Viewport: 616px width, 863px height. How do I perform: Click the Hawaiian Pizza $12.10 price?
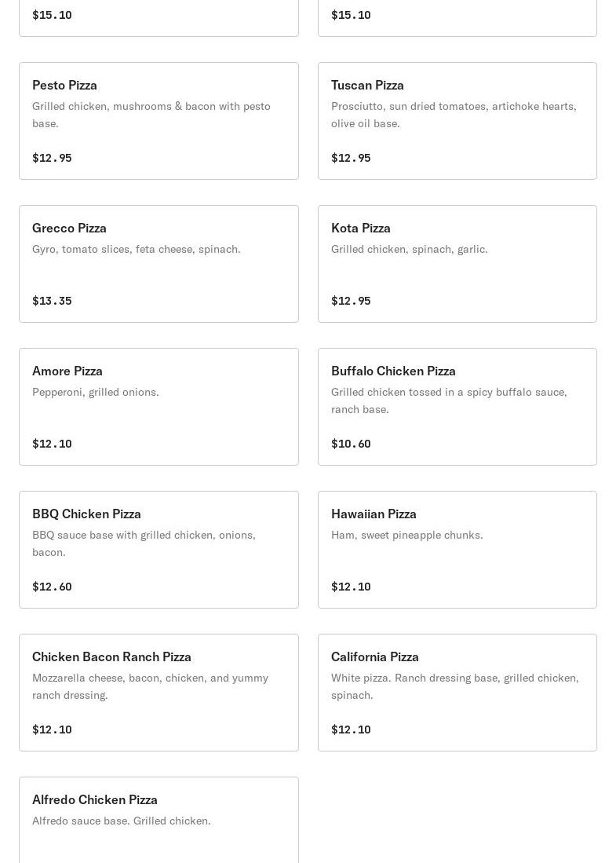[351, 587]
